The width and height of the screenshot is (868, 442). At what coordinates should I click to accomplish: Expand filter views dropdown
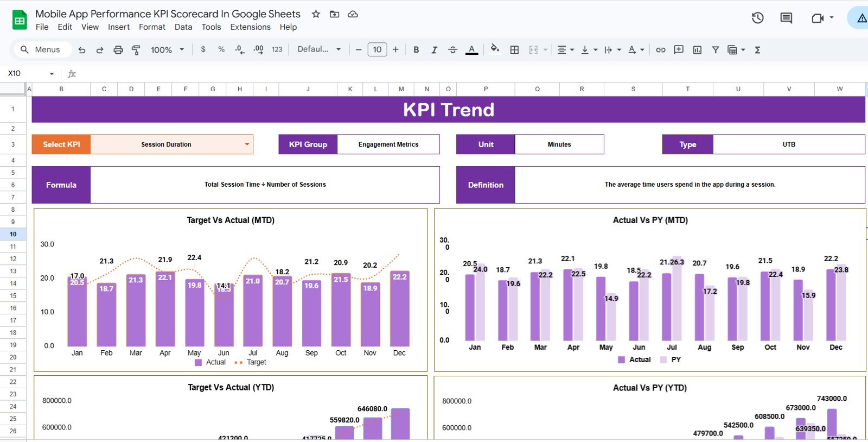[x=743, y=50]
